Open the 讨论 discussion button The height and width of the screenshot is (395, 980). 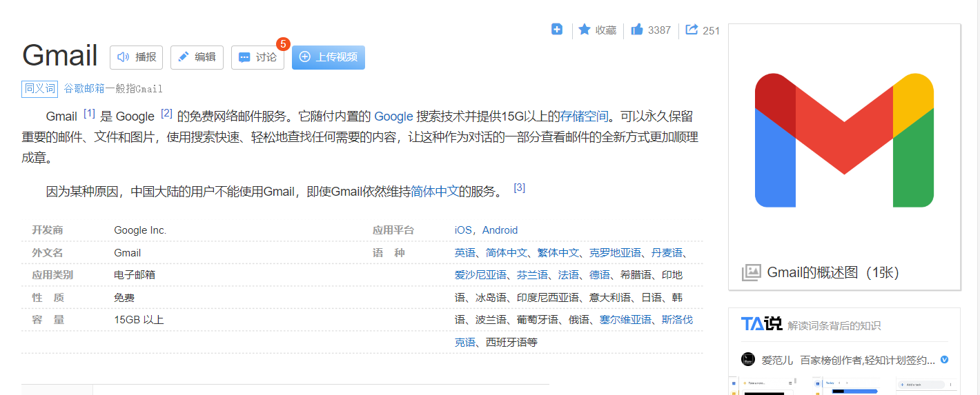pos(257,57)
